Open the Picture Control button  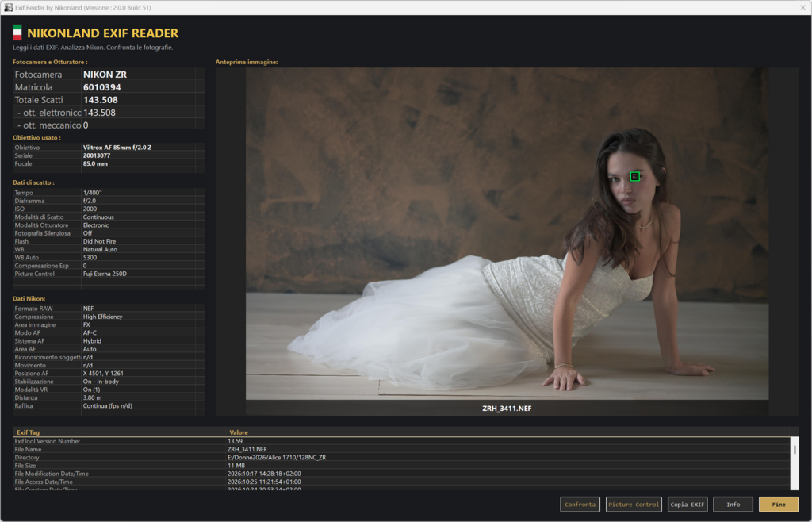pyautogui.click(x=634, y=505)
